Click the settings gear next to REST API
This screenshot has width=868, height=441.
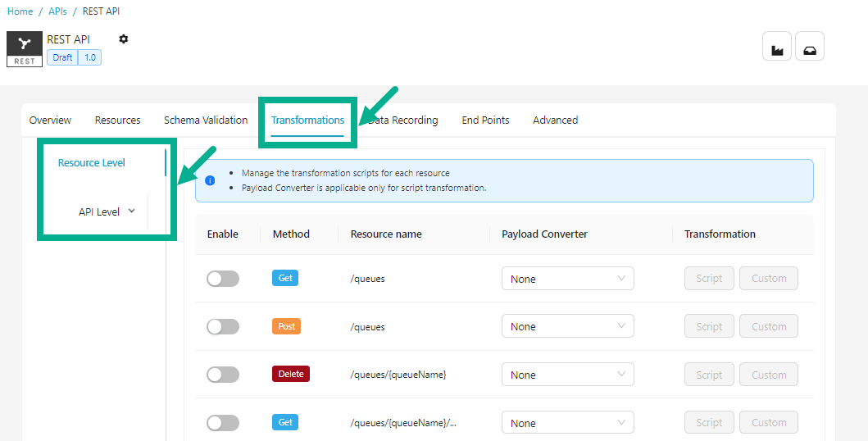pyautogui.click(x=124, y=39)
